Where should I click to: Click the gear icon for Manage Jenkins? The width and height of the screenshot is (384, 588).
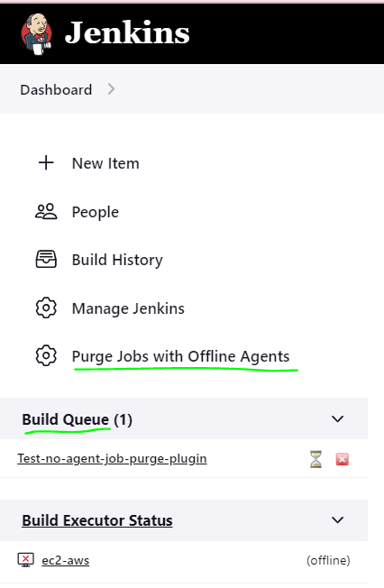pos(46,308)
